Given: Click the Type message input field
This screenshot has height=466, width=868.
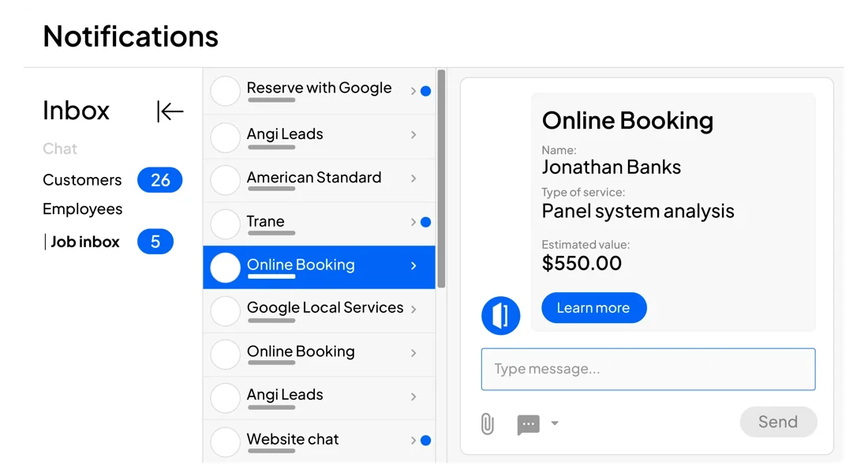Looking at the screenshot, I should coord(648,369).
